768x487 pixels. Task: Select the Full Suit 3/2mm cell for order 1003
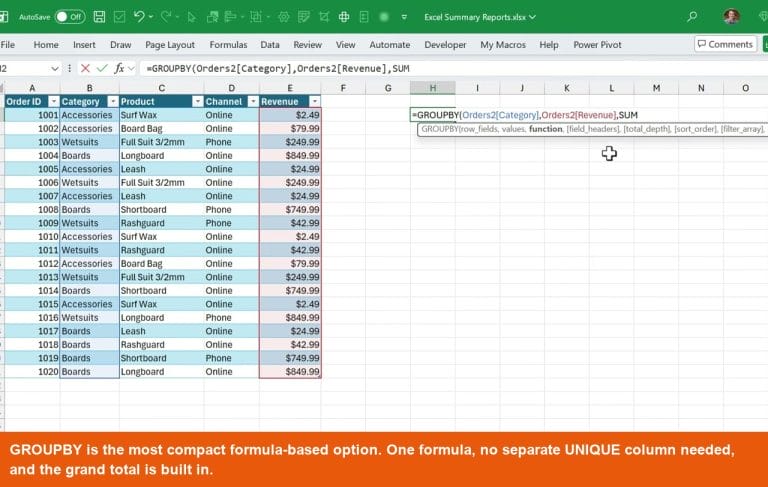[162, 142]
